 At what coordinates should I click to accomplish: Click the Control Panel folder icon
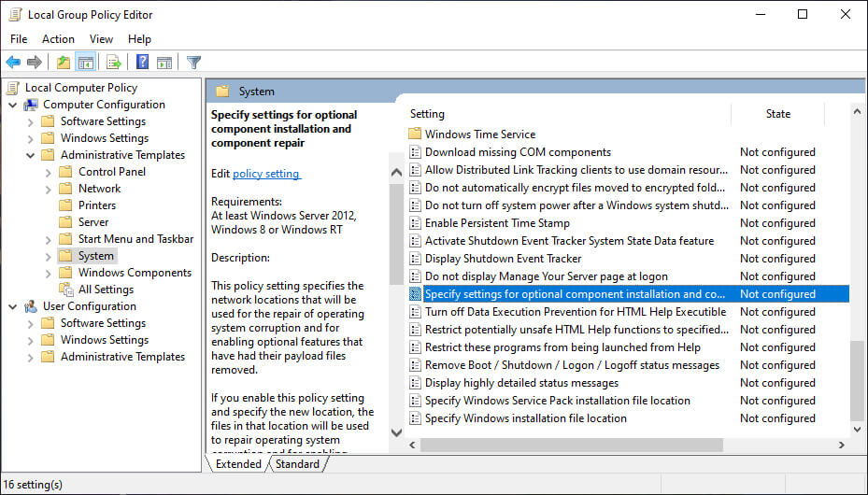pyautogui.click(x=65, y=172)
